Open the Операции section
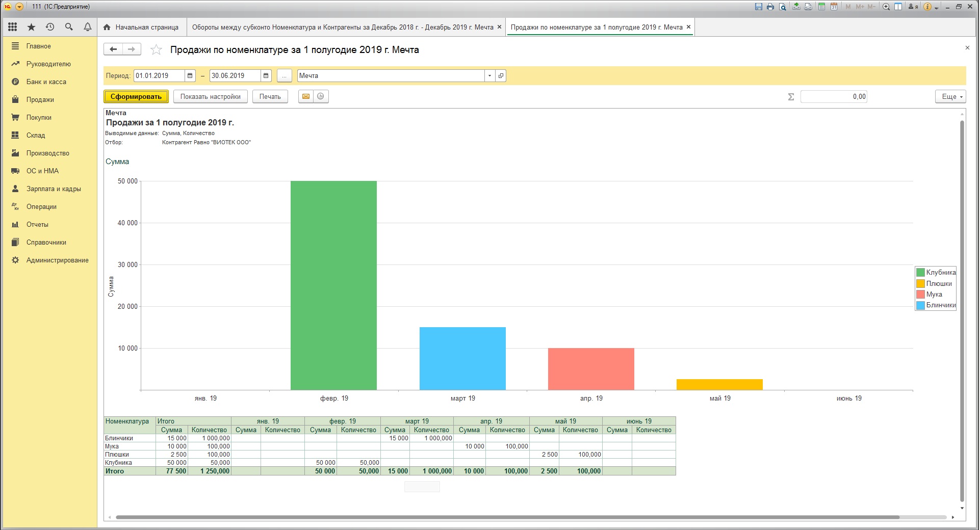This screenshot has height=530, width=980. coord(41,206)
